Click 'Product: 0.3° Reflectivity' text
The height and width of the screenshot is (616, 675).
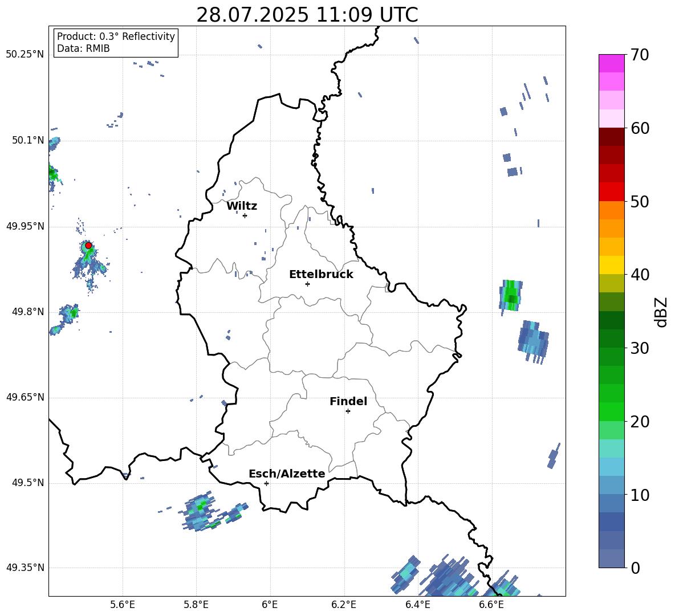116,36
